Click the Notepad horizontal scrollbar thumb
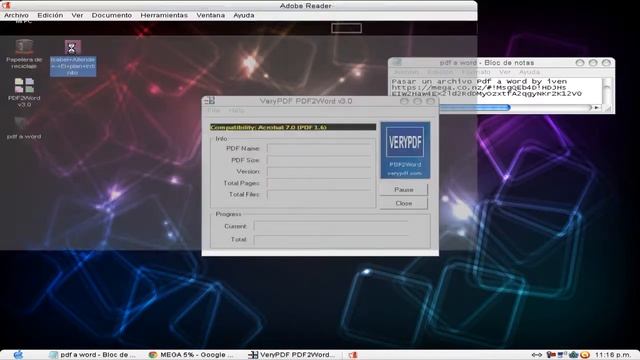The image size is (640, 360). [x=475, y=107]
